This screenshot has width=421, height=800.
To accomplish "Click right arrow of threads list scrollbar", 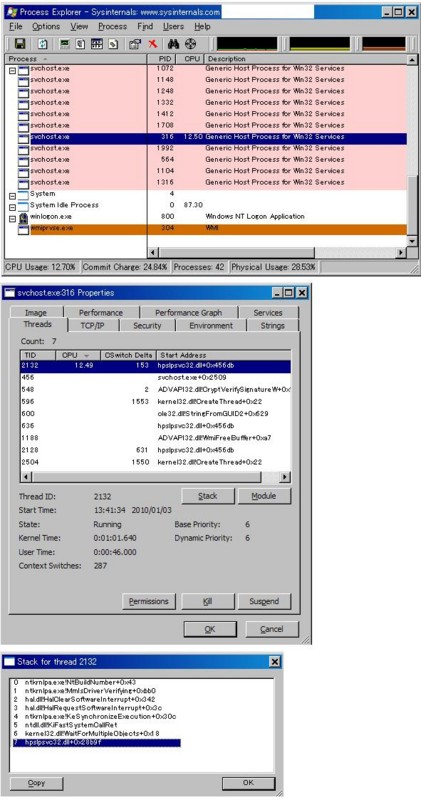I will [x=286, y=478].
